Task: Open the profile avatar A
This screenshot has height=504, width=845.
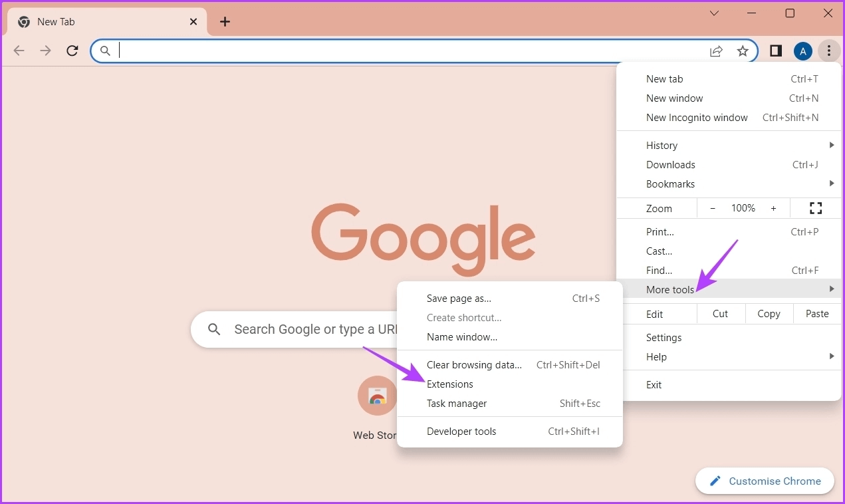Action: pos(802,51)
